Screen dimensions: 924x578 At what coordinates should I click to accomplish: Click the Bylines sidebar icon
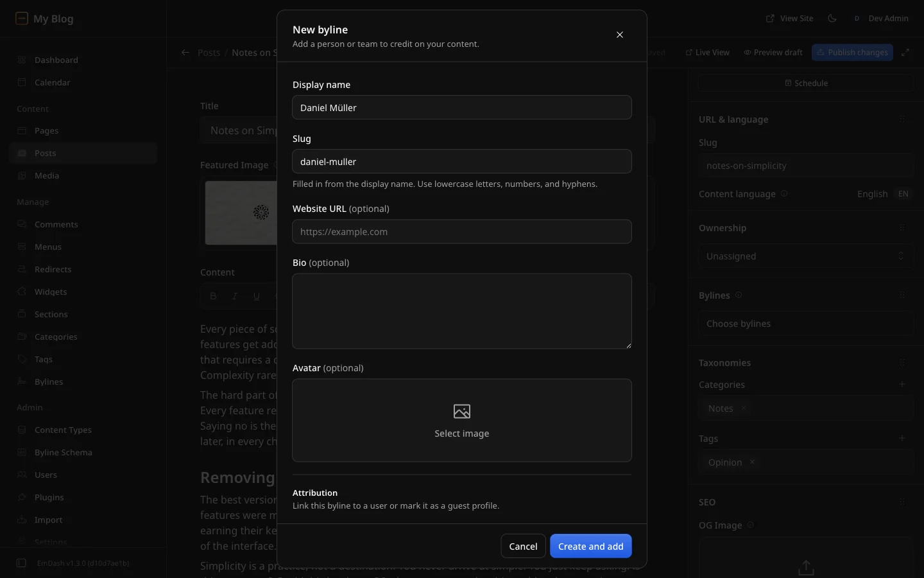click(22, 381)
